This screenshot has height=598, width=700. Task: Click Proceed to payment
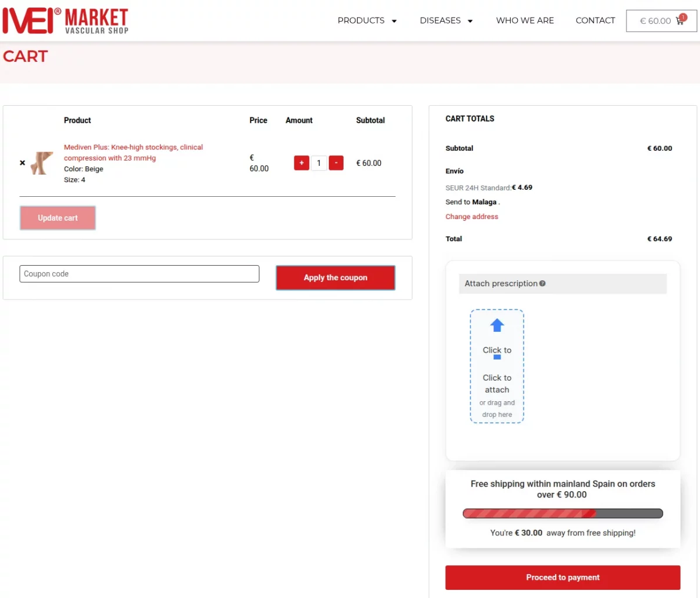562,577
